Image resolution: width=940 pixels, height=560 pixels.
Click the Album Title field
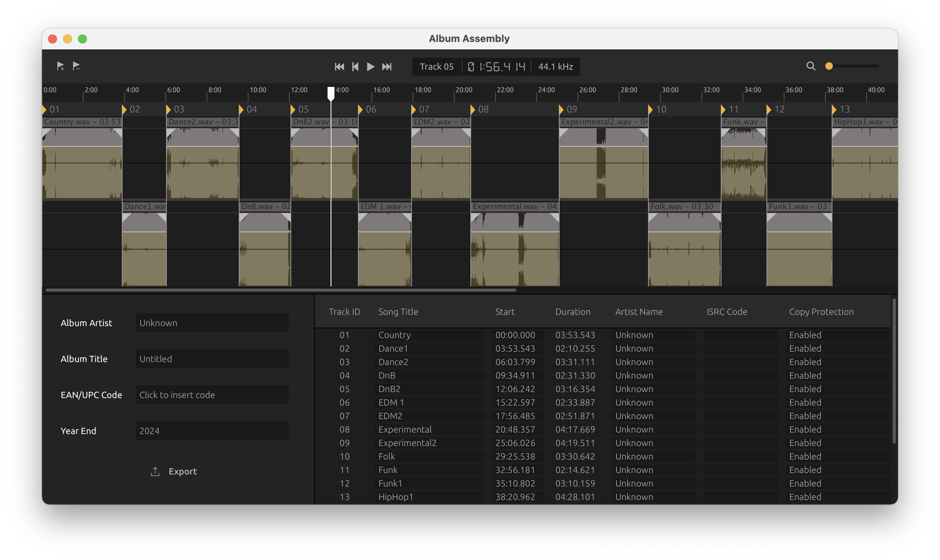(212, 359)
